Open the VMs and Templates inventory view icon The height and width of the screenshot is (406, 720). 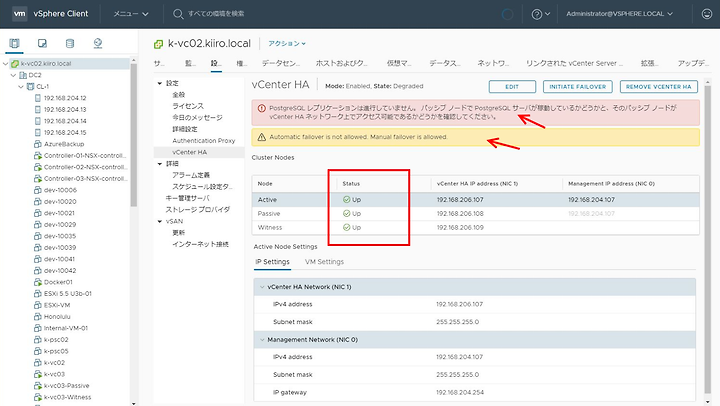coord(42,43)
